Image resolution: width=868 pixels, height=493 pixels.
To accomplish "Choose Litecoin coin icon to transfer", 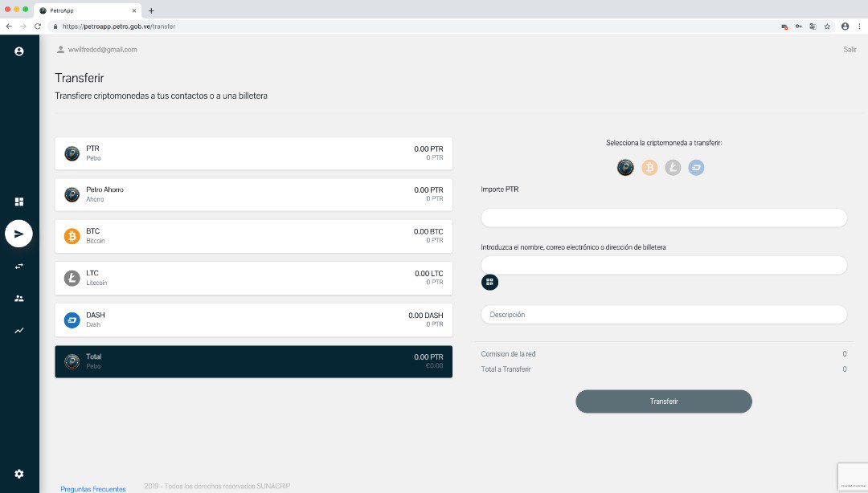I will coord(673,167).
